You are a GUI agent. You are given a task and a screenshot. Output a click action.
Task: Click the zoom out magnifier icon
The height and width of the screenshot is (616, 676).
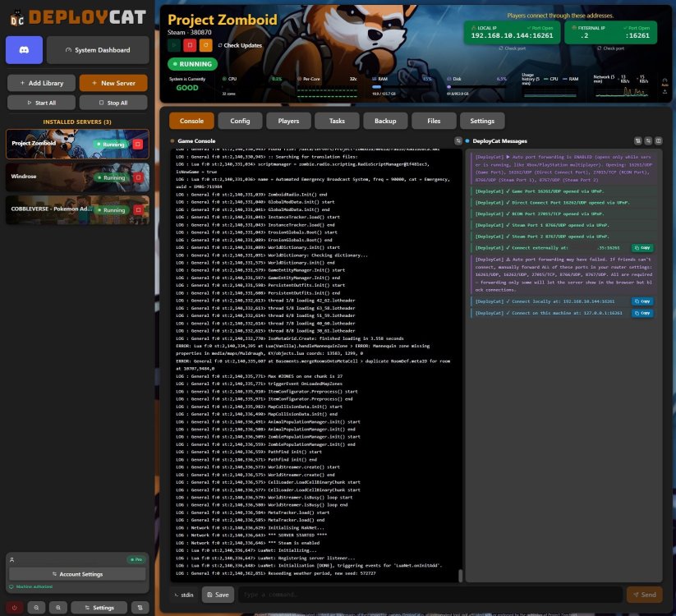click(x=36, y=608)
